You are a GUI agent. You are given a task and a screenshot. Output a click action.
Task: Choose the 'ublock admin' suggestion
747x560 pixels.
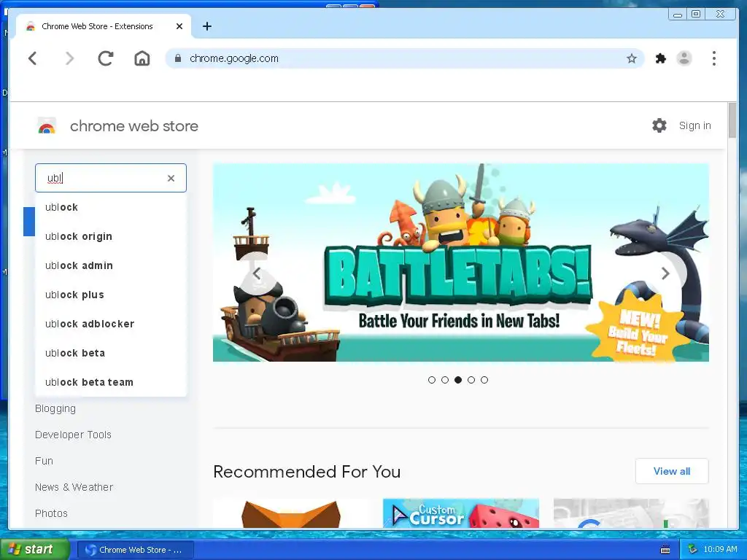tap(111, 265)
